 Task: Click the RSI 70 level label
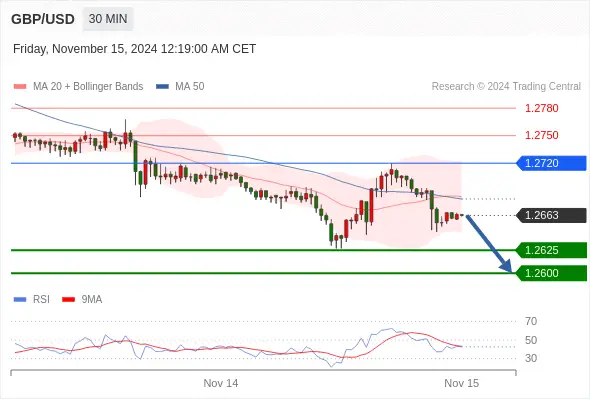pos(531,321)
